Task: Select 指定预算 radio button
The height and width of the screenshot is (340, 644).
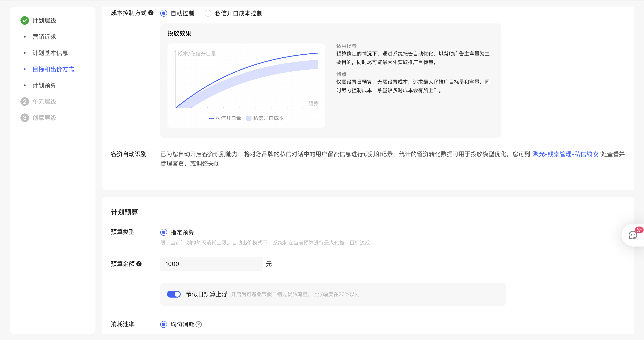Action: tap(164, 232)
